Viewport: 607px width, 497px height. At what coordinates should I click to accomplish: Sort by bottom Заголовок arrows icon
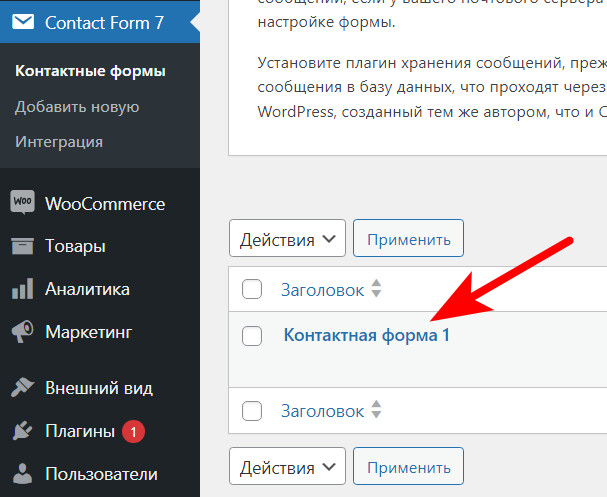(376, 410)
